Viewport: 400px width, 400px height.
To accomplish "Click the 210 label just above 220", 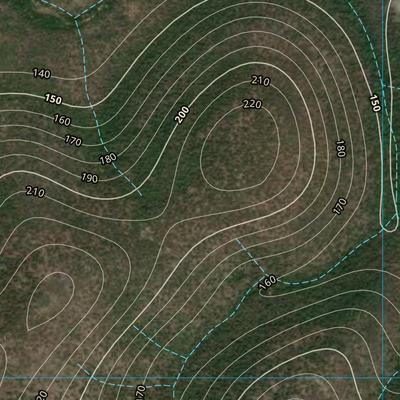I will (261, 81).
